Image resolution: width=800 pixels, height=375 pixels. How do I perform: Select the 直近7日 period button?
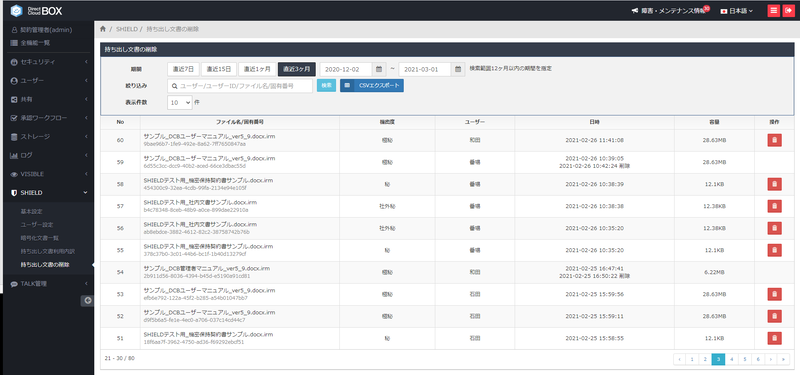point(183,69)
